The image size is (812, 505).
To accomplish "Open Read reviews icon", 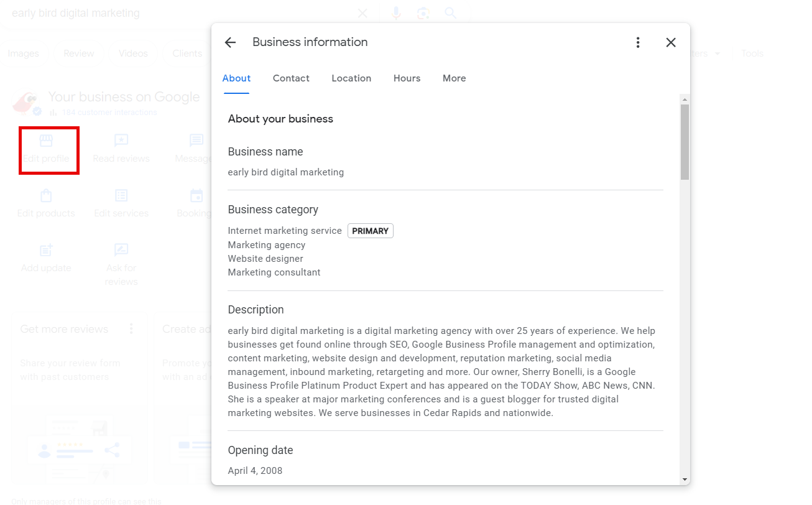I will [121, 141].
